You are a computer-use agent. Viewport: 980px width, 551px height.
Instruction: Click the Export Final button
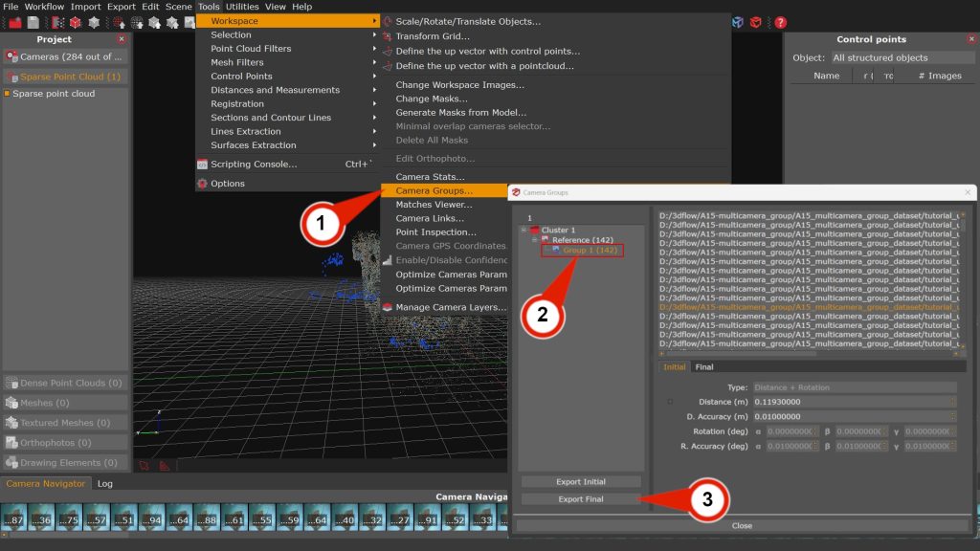click(581, 499)
